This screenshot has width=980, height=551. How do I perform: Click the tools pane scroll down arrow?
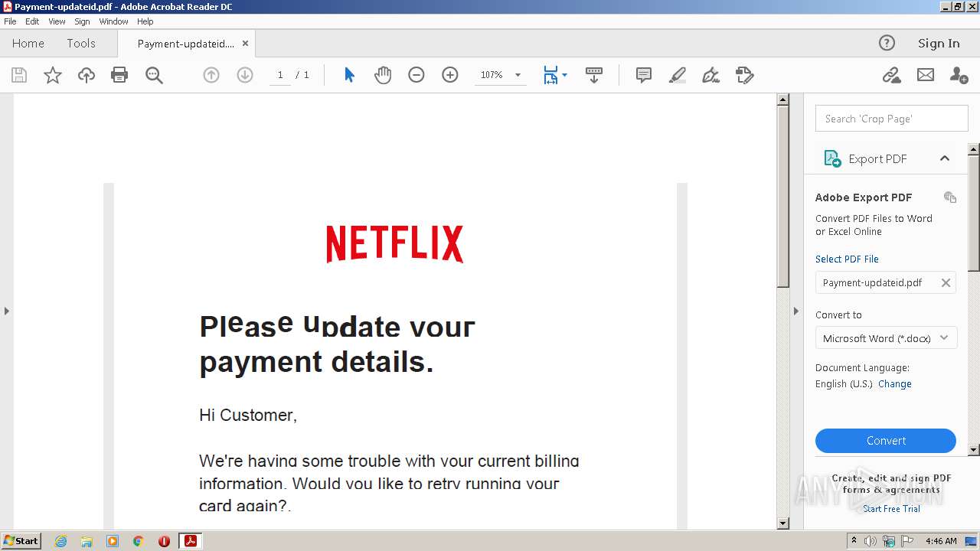pyautogui.click(x=974, y=450)
